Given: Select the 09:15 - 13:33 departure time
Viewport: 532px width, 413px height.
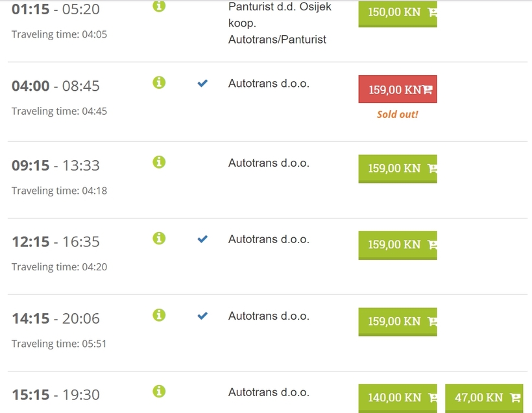Looking at the screenshot, I should pyautogui.click(x=56, y=165).
